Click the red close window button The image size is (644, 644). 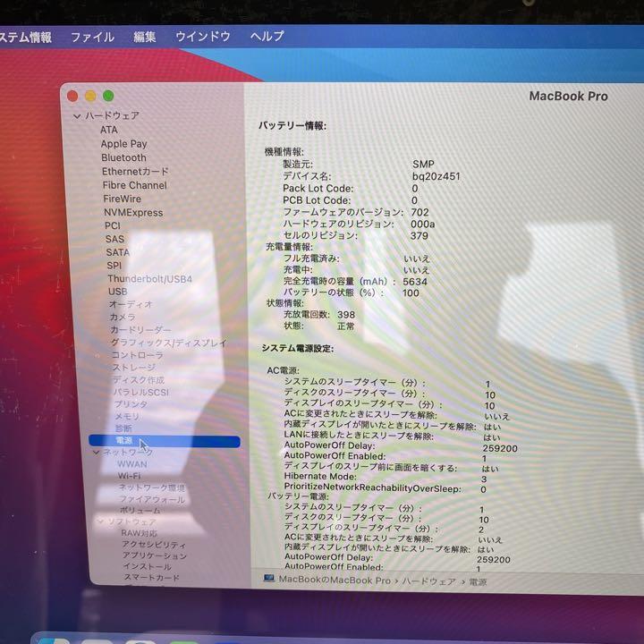pos(72,96)
